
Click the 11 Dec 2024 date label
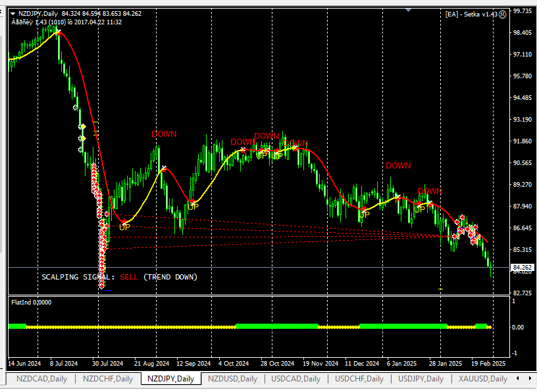tap(362, 363)
